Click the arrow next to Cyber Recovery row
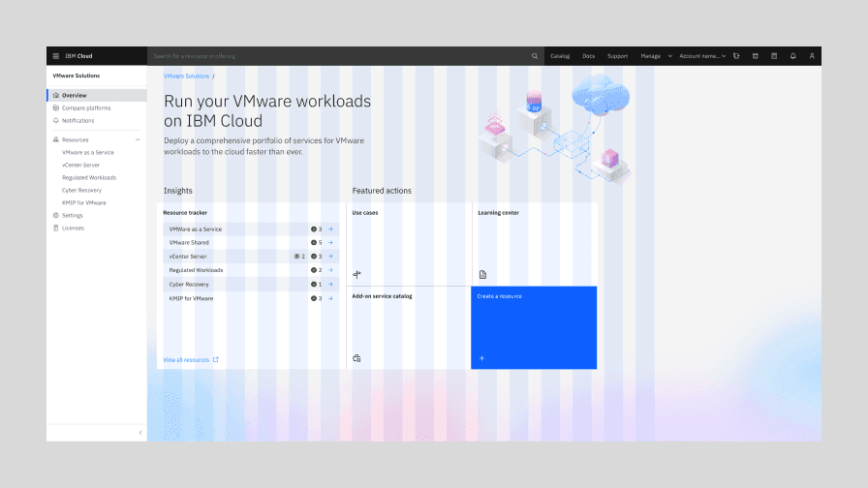This screenshot has height=488, width=868. pos(330,285)
